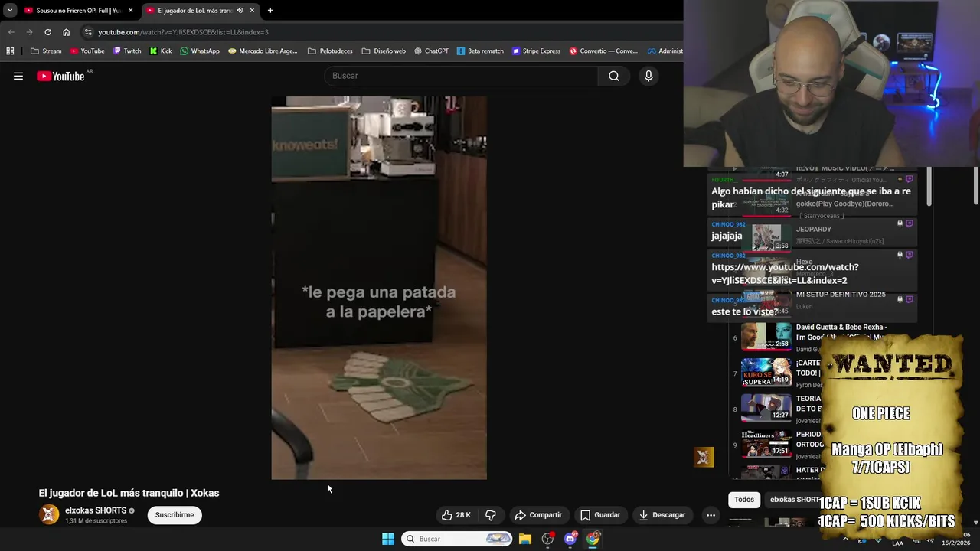Open Mercado Libre Argentina bookmark

[x=263, y=51]
